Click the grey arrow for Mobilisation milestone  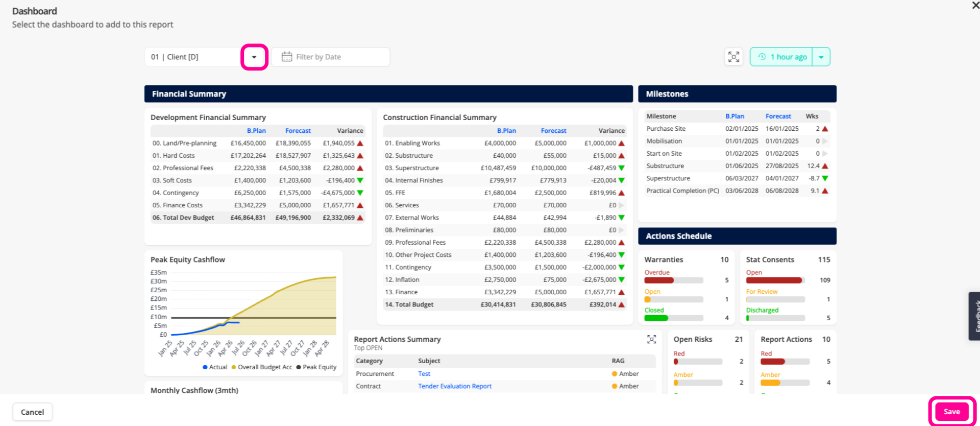point(825,141)
